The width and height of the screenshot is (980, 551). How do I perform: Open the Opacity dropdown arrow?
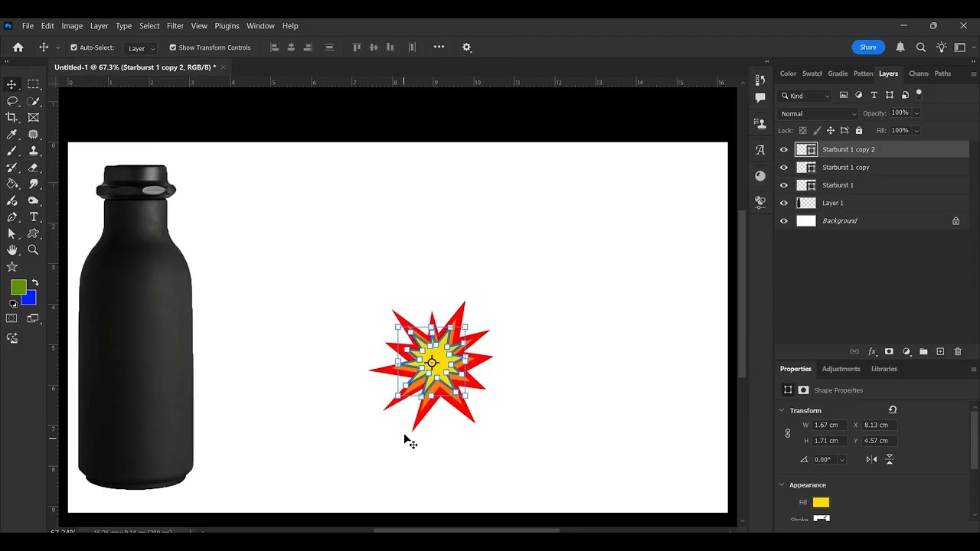coord(916,113)
